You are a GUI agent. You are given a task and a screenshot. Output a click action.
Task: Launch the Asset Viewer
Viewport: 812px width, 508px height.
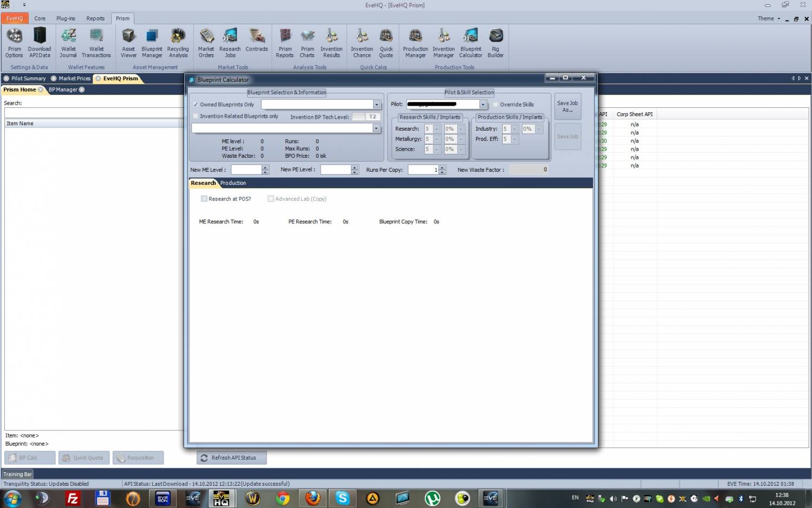tap(128, 43)
